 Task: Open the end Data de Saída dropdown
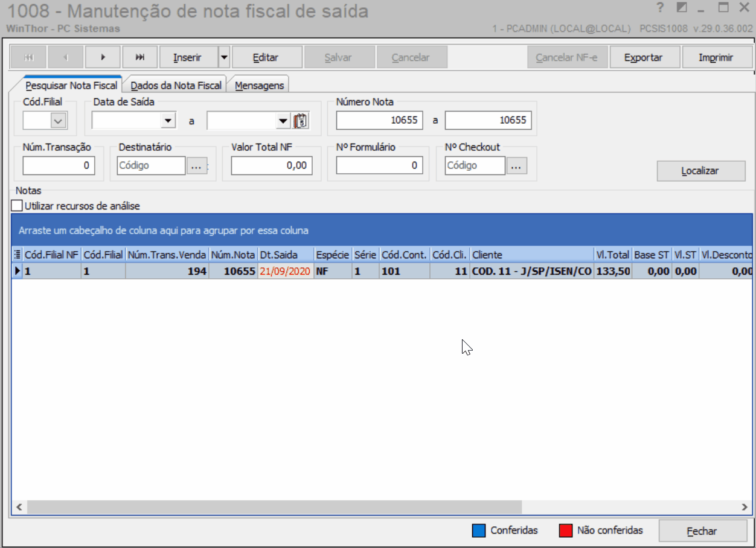coord(283,121)
